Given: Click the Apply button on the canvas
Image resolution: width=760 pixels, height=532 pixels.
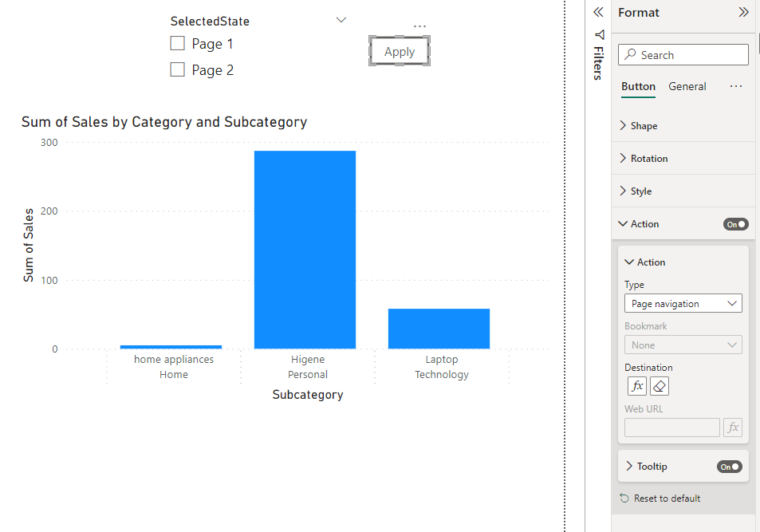Looking at the screenshot, I should pyautogui.click(x=400, y=51).
